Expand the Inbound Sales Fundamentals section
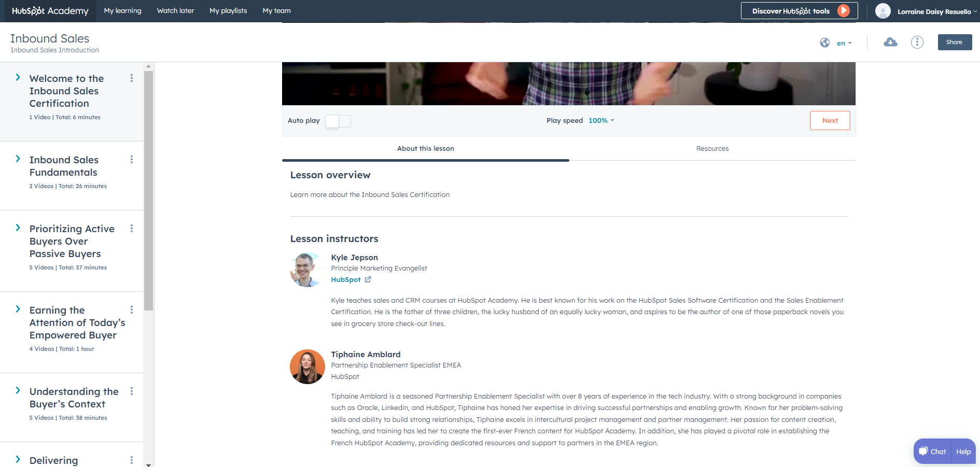The height and width of the screenshot is (467, 980). pos(18,159)
